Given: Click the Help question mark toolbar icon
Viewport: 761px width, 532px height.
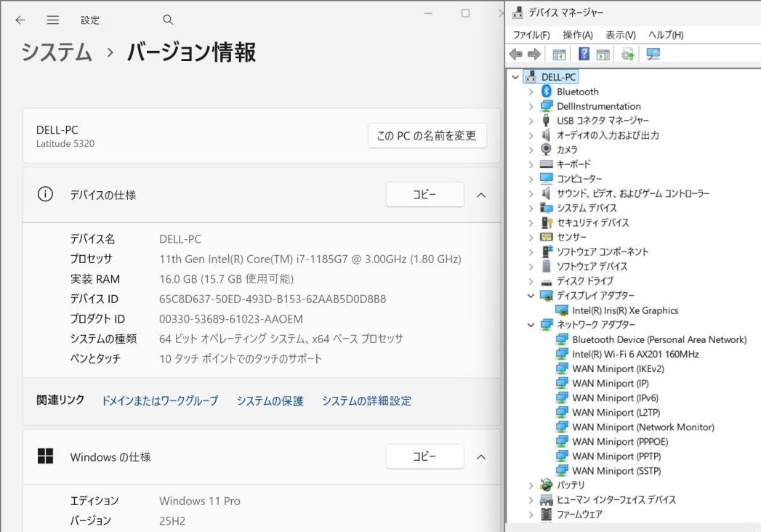Looking at the screenshot, I should pyautogui.click(x=583, y=54).
